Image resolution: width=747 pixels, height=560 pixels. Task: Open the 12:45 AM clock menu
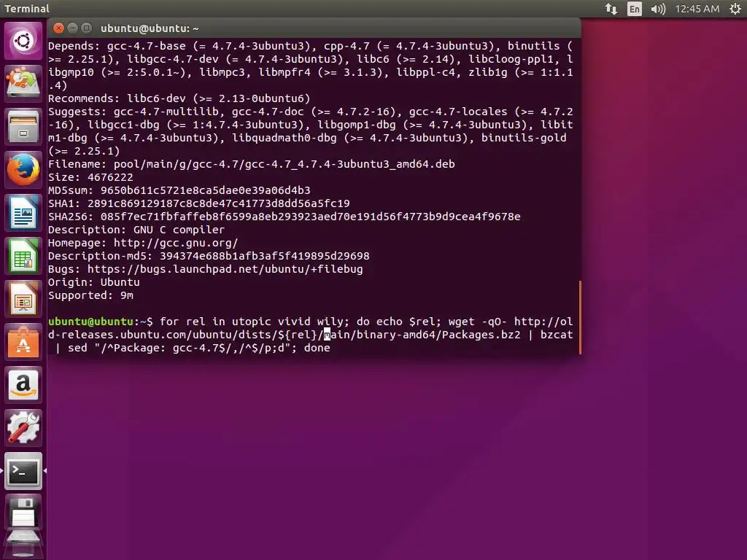pyautogui.click(x=697, y=9)
